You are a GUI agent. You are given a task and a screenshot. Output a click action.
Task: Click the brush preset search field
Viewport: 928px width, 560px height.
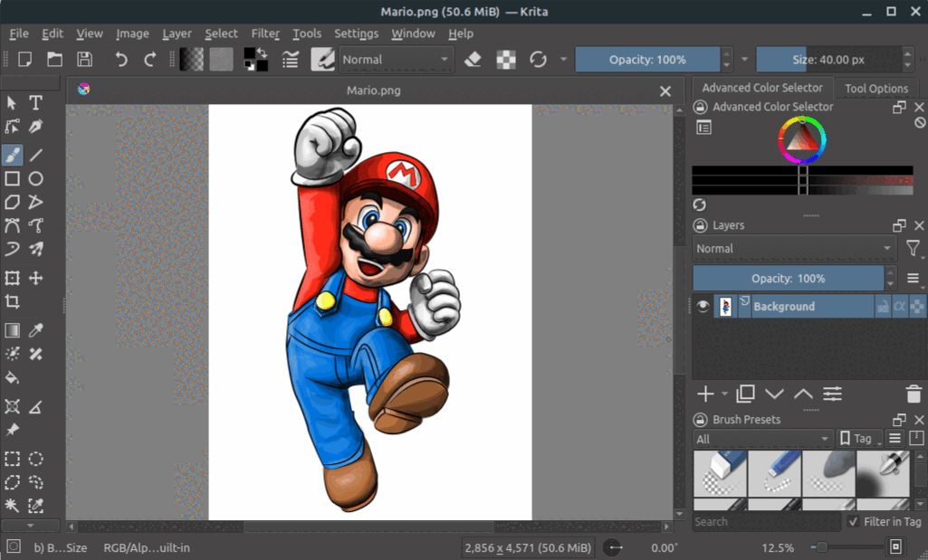(x=765, y=522)
